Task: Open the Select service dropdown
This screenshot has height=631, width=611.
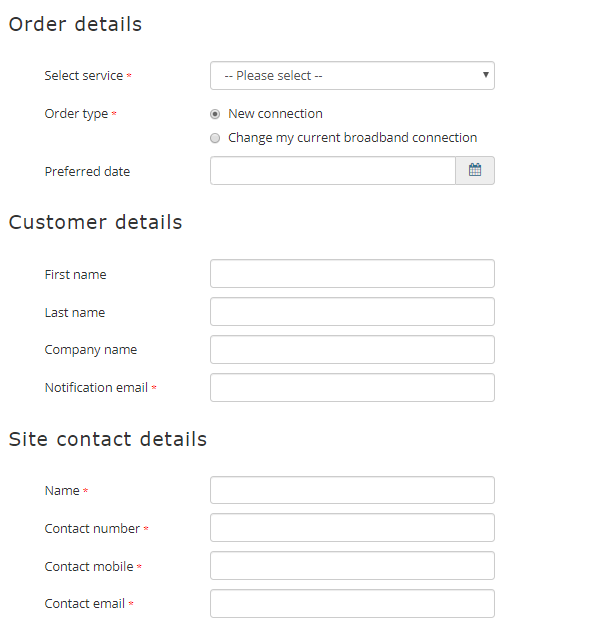Action: click(352, 76)
